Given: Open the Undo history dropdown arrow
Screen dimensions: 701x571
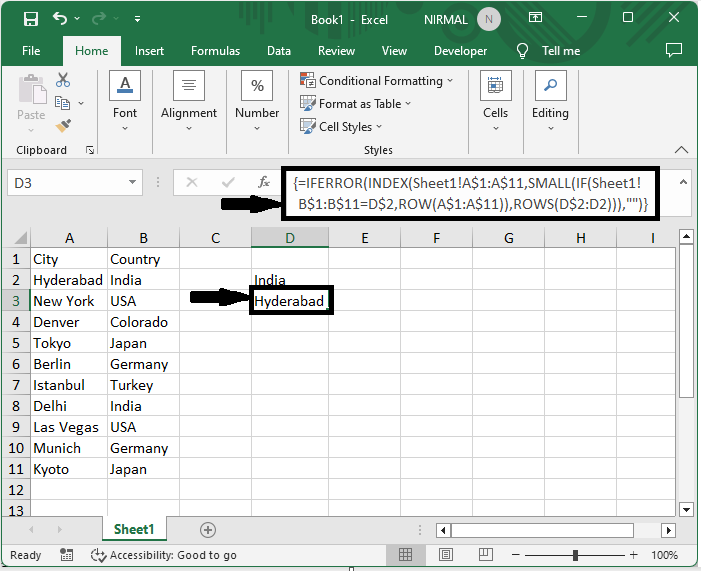Looking at the screenshot, I should point(77,19).
